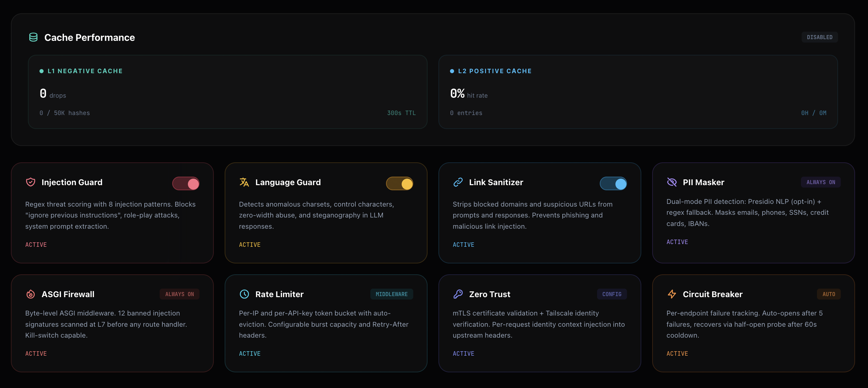Select the crossed-eye icon on PII Masker
This screenshot has width=868, height=388.
click(672, 182)
